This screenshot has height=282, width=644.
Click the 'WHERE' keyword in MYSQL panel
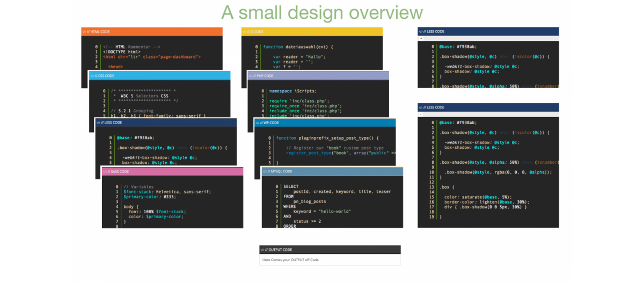(290, 206)
